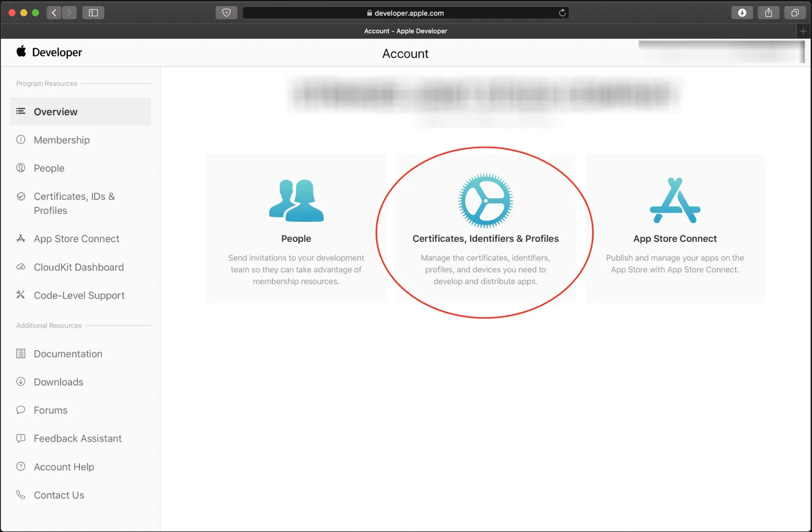The height and width of the screenshot is (532, 812).
Task: Click the Apple logo in Developer header
Action: click(21, 51)
